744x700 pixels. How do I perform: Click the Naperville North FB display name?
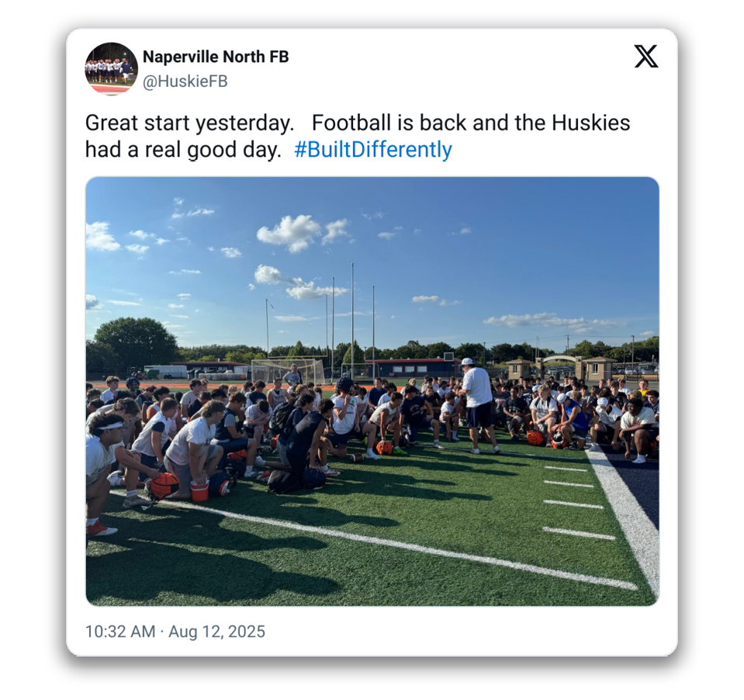(x=216, y=57)
